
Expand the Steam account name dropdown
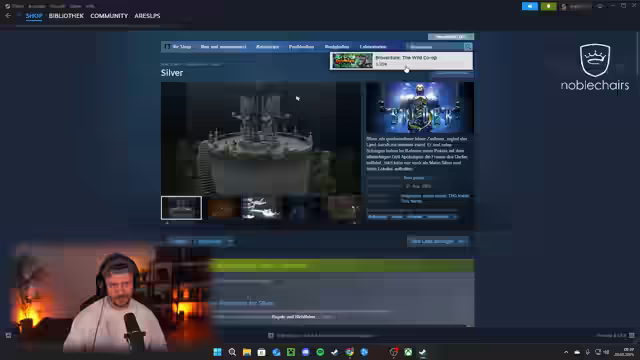pyautogui.click(x=576, y=6)
